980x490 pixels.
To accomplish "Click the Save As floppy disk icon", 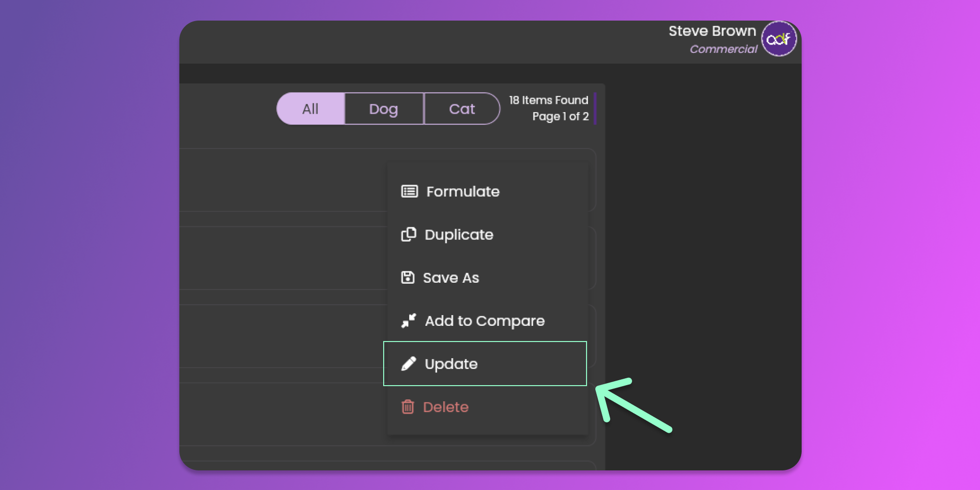I will pos(408,277).
